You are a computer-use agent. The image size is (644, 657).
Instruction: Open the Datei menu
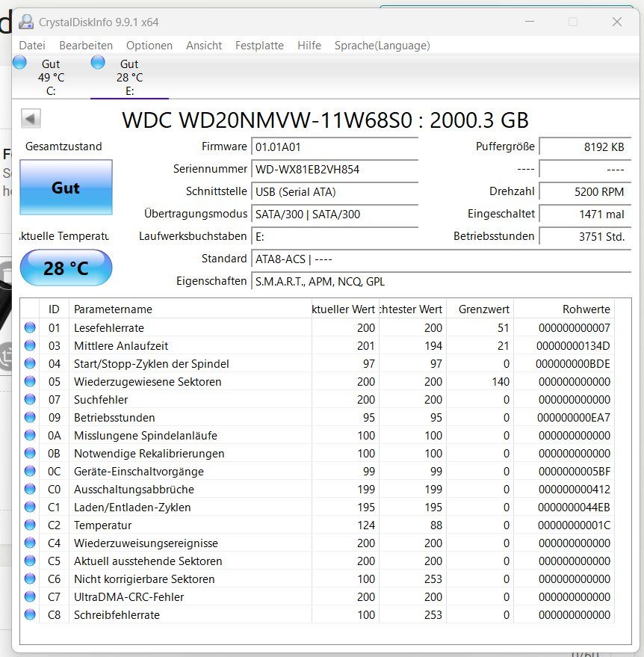[32, 46]
